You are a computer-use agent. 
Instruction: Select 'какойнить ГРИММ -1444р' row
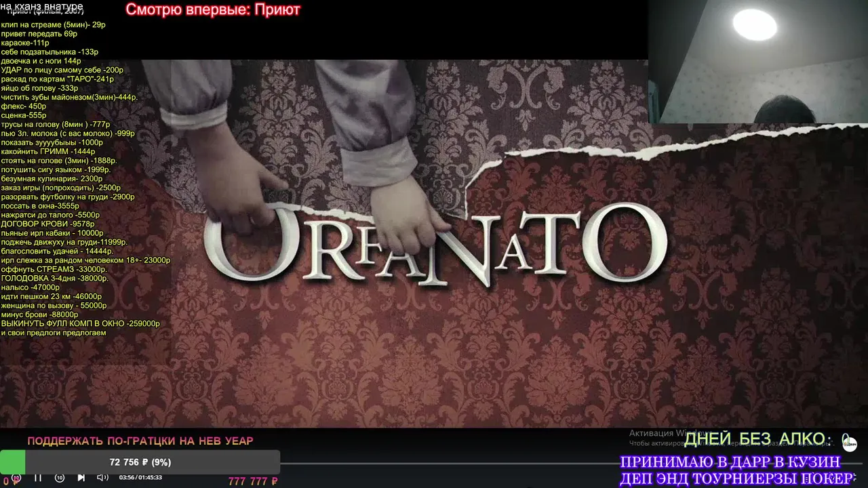(x=48, y=152)
